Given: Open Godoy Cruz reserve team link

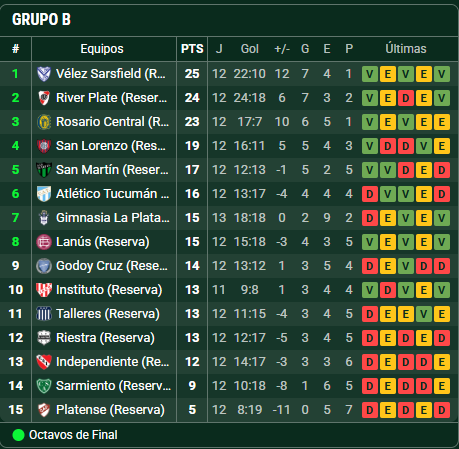Looking at the screenshot, I should point(112,266).
